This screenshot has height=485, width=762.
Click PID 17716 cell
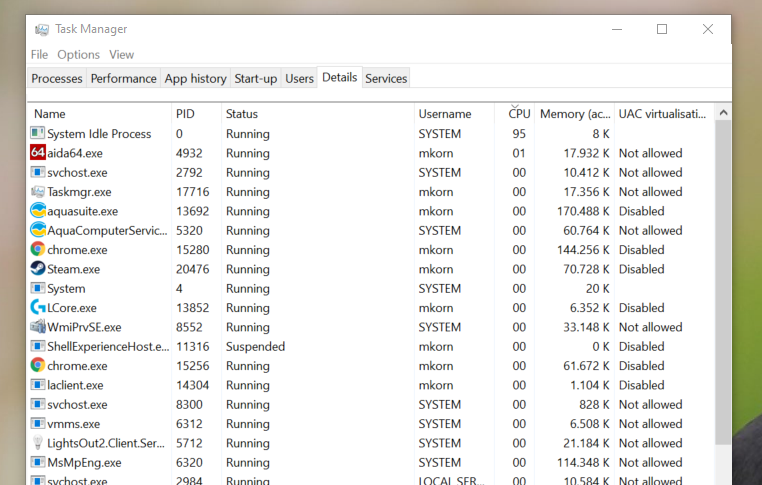pos(192,192)
